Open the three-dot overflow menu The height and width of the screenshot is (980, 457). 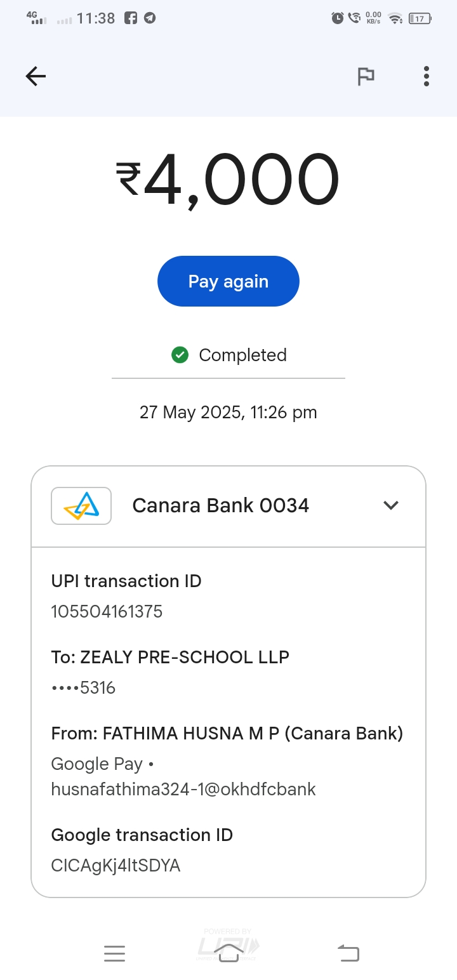426,77
